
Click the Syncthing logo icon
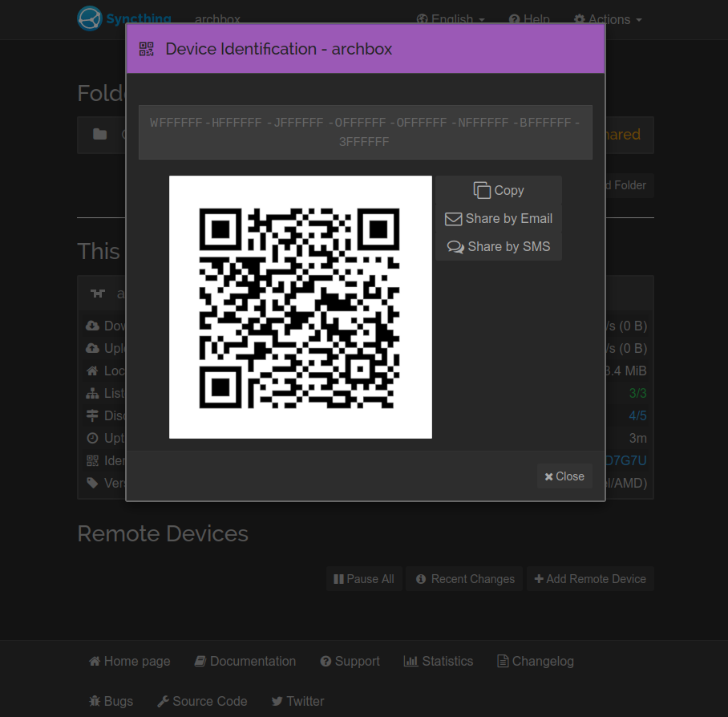click(89, 18)
